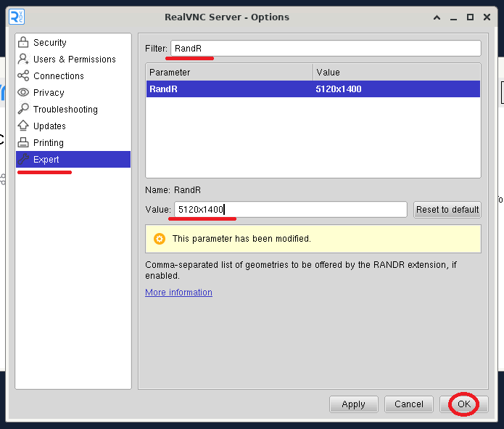Click the 'This parameter has been modified.' text
Screen dimensions: 504x429
coord(241,239)
